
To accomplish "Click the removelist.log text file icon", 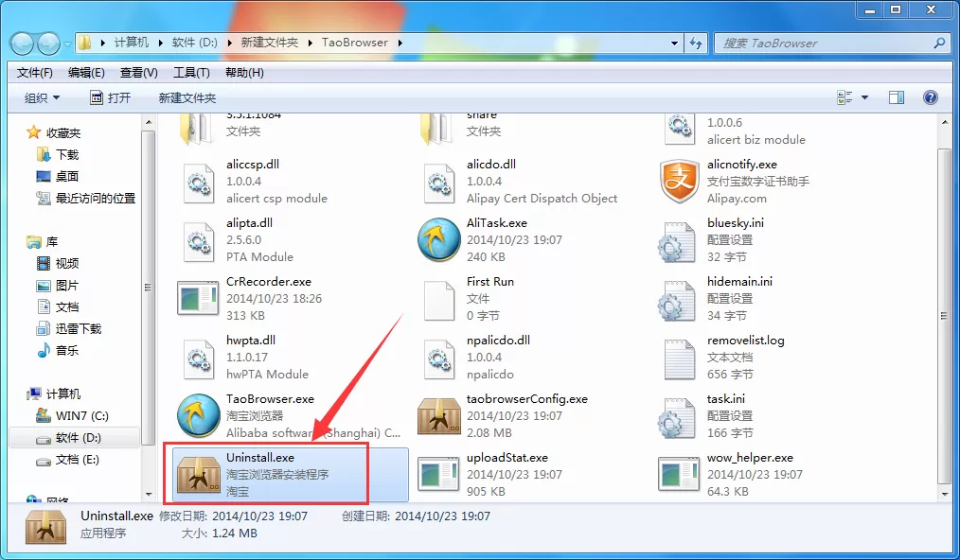I will point(680,358).
